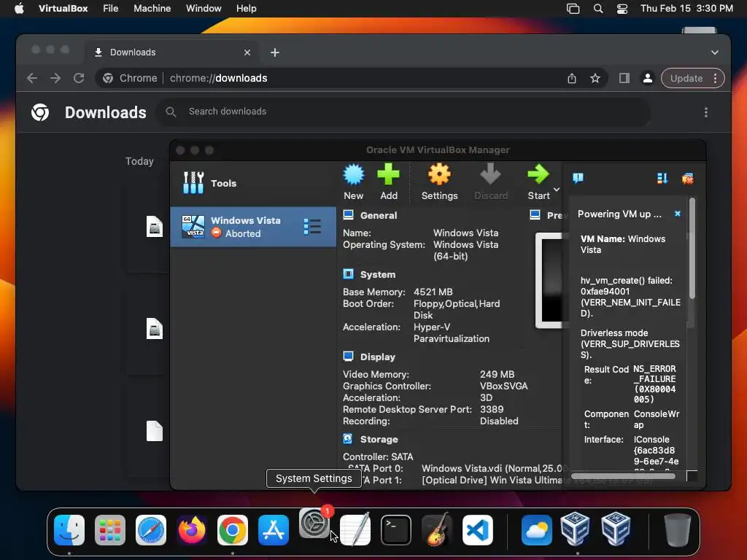This screenshot has height=560, width=747.
Task: Open Google Chrome from the Dock
Action: [233, 529]
